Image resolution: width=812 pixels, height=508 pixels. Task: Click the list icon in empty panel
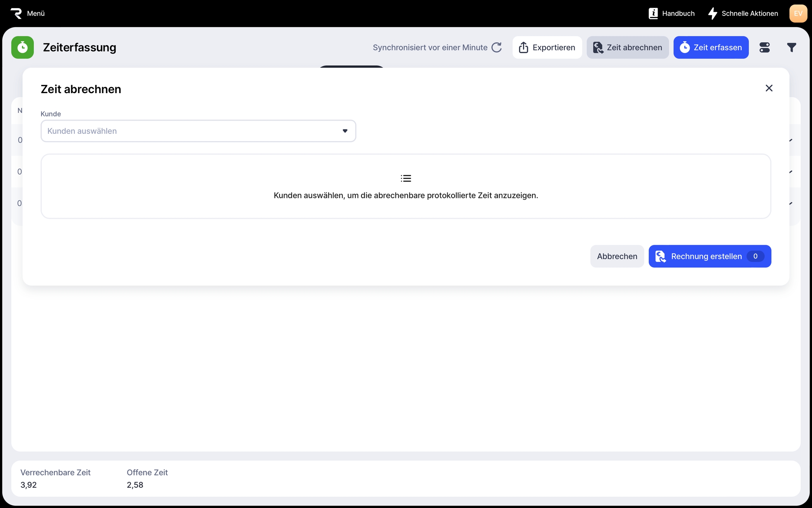pos(406,179)
